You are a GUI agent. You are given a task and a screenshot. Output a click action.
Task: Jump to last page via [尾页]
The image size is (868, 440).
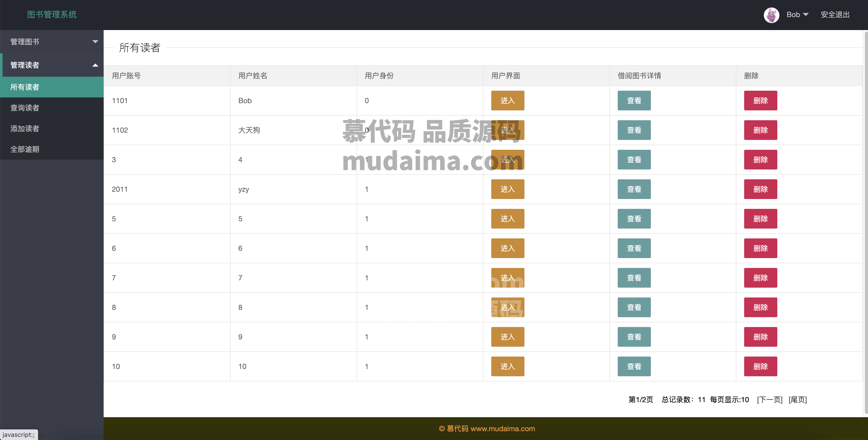coord(798,400)
